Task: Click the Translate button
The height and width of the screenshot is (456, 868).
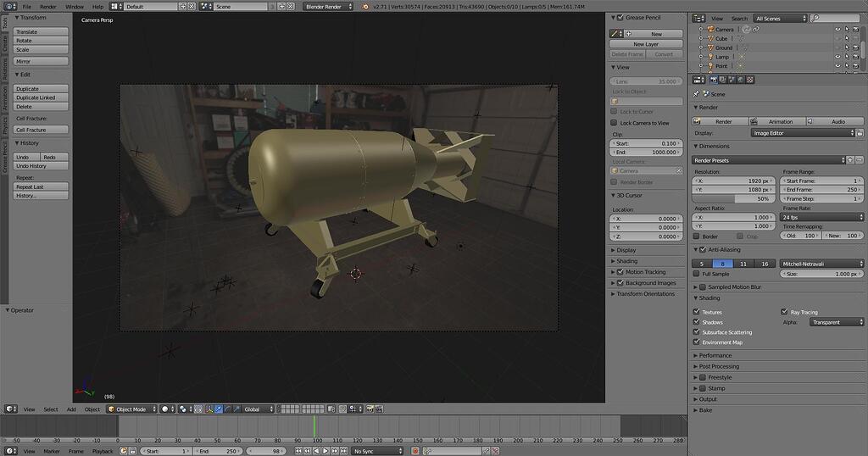Action: click(41, 31)
